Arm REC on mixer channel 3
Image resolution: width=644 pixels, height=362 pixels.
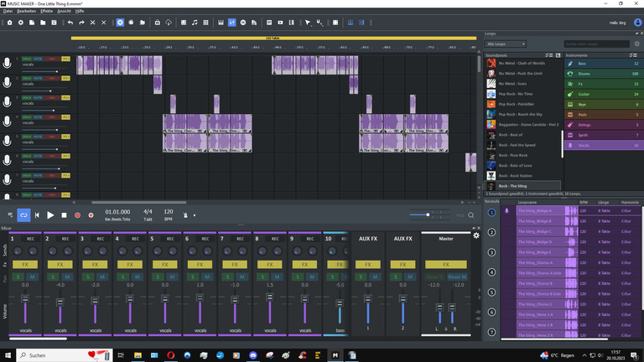click(101, 239)
